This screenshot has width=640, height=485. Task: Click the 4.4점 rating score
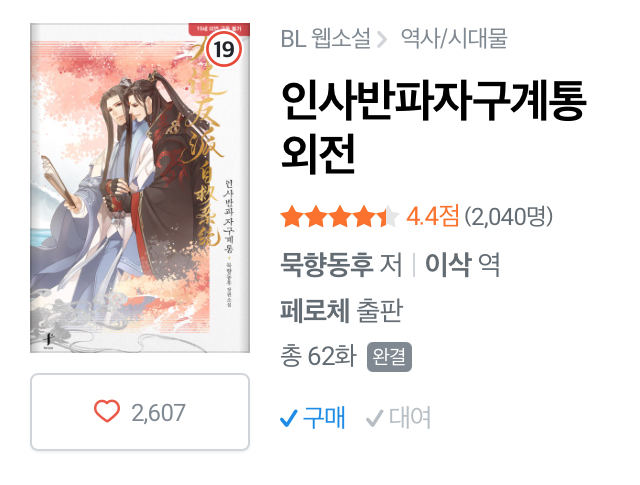433,216
